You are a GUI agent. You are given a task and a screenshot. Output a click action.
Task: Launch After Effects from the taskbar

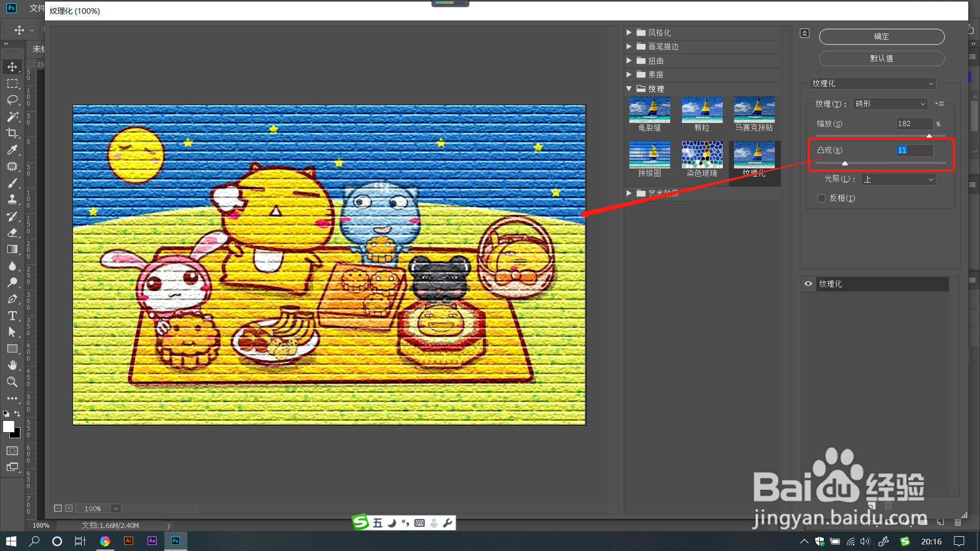coord(152,541)
